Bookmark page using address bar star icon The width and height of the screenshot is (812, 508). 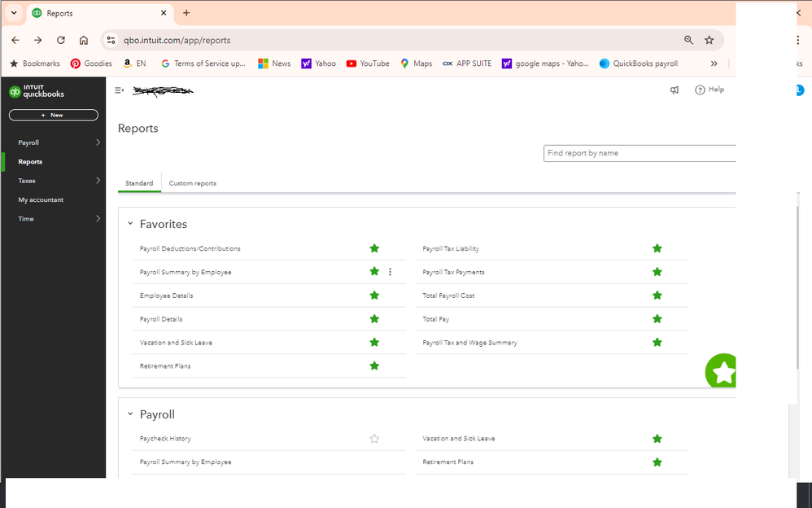tap(709, 40)
